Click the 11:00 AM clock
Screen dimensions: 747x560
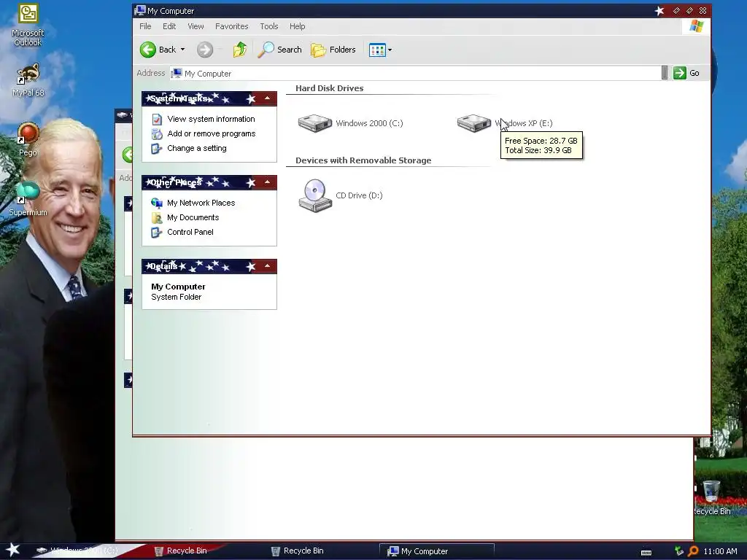point(720,551)
